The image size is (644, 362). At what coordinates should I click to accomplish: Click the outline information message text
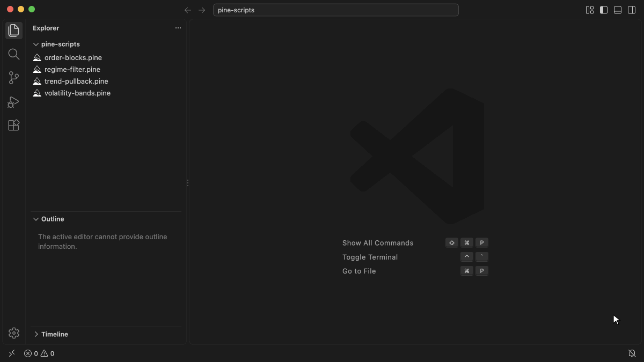pyautogui.click(x=103, y=241)
